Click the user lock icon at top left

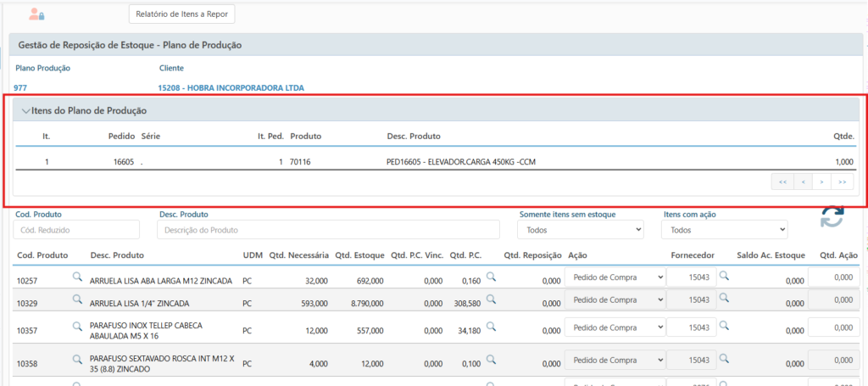pos(36,14)
